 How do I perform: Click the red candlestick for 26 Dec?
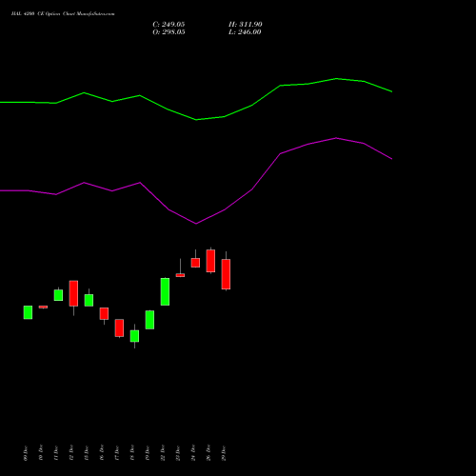pos(210,261)
